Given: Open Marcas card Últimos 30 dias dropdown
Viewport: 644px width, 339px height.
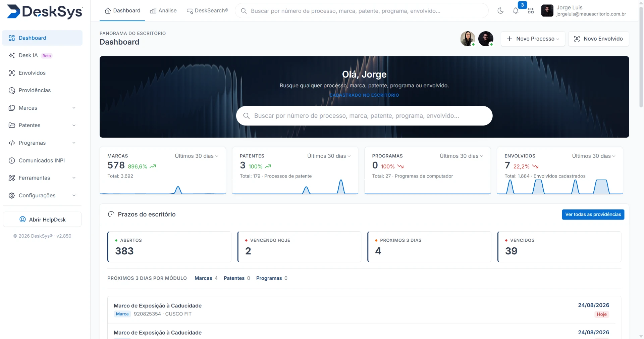Looking at the screenshot, I should click(x=197, y=156).
